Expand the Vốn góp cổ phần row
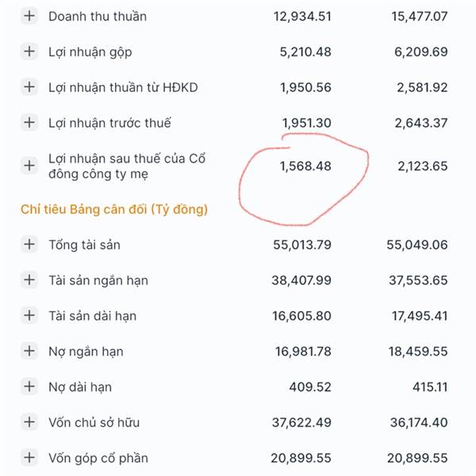 [x=29, y=458]
